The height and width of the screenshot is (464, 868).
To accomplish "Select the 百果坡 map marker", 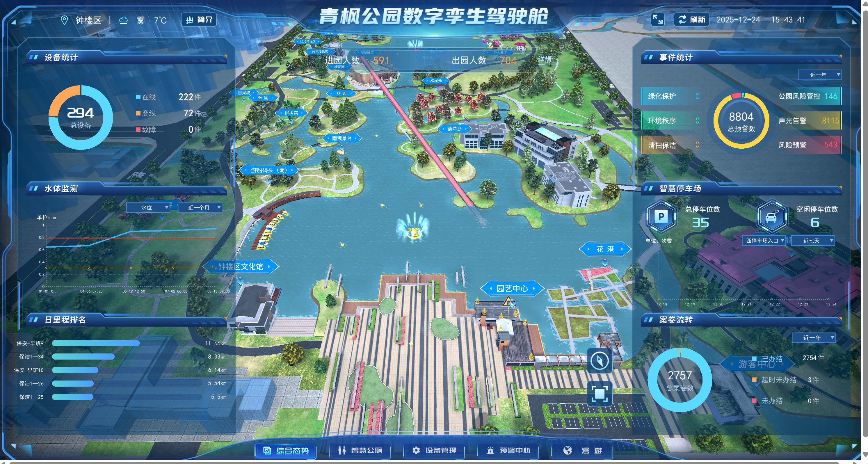I will coord(244,93).
